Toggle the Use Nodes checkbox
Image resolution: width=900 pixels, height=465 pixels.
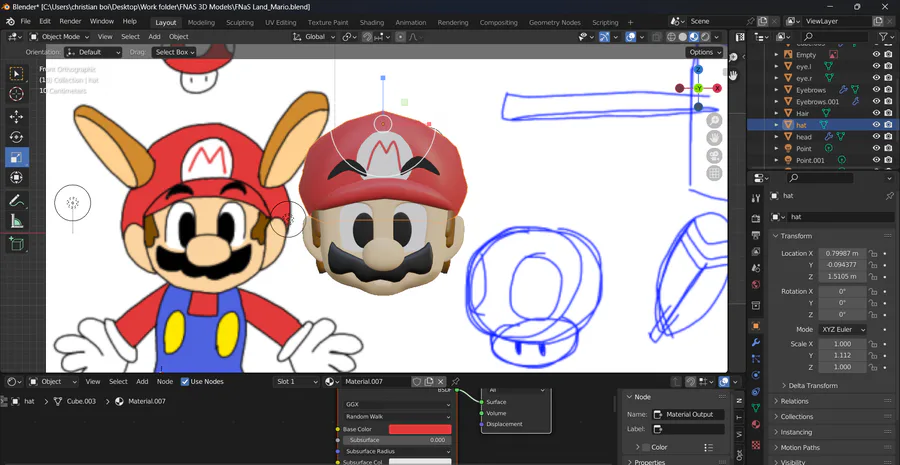point(185,381)
